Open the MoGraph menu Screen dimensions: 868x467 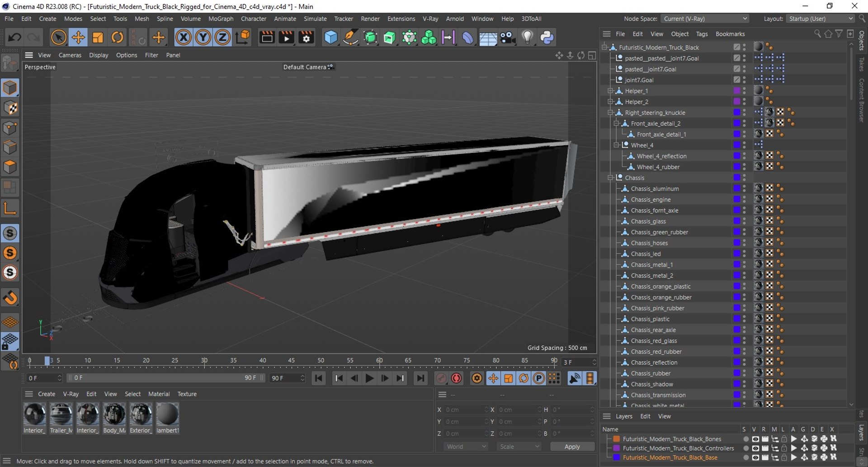(221, 19)
